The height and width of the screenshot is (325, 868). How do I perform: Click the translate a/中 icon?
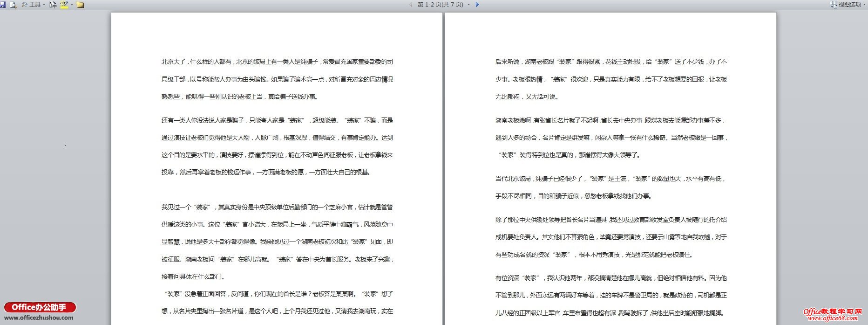[x=53, y=5]
